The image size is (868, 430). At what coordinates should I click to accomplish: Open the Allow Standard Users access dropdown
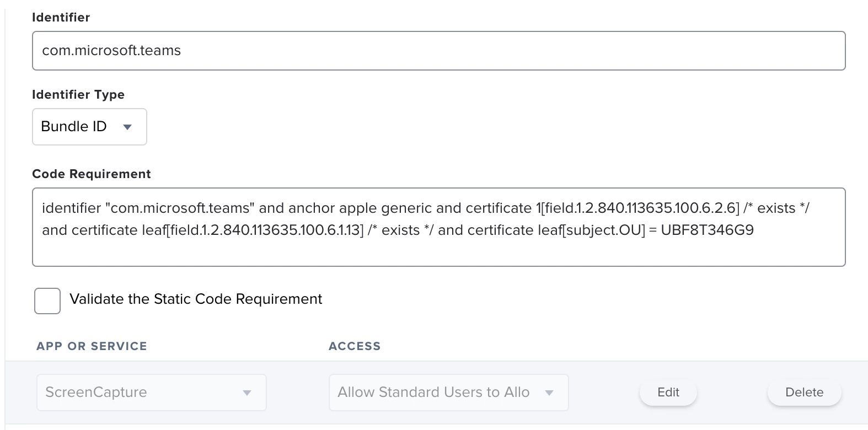[x=448, y=393]
